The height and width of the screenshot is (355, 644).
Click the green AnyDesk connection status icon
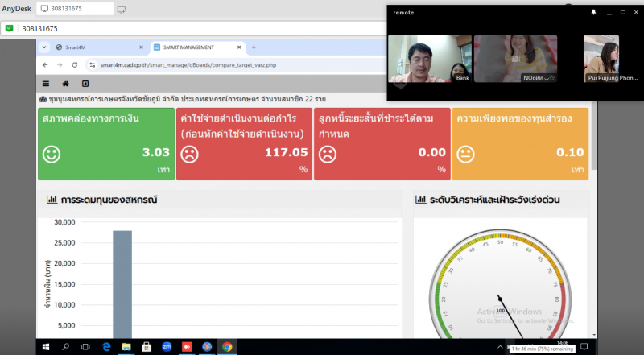(x=9, y=28)
